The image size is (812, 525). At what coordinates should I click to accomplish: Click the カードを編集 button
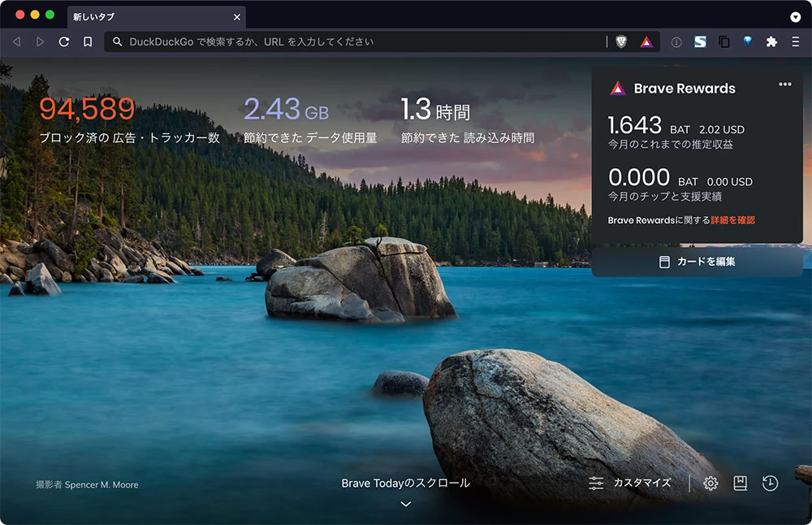click(x=697, y=262)
